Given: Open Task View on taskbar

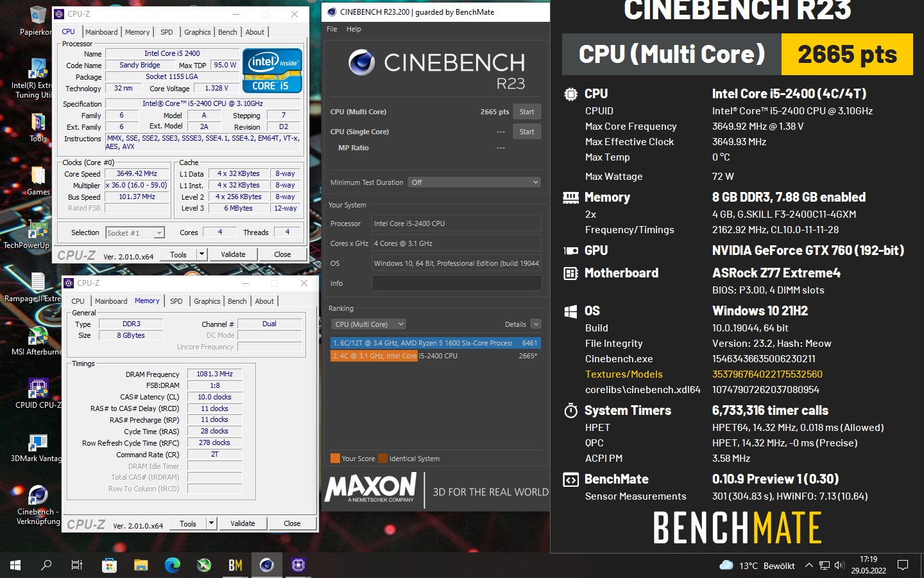Looking at the screenshot, I should click(x=77, y=565).
